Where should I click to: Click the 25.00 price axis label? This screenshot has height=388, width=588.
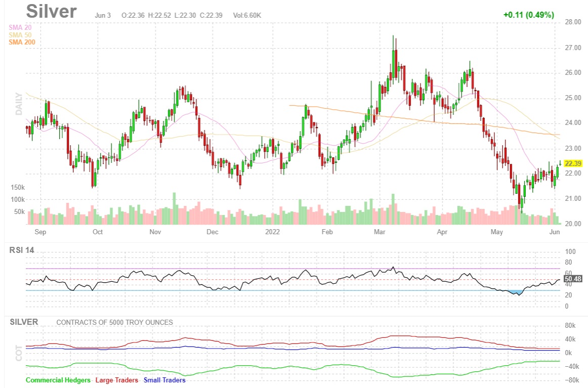(x=573, y=98)
